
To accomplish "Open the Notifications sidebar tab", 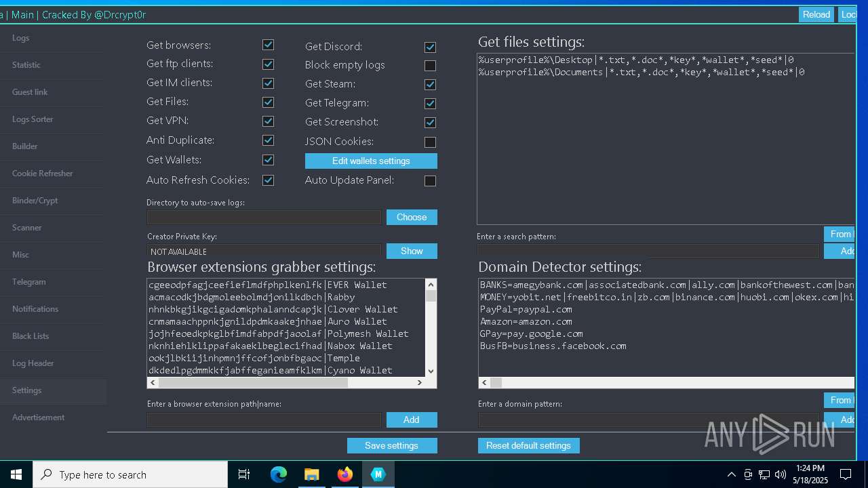I will [x=53, y=309].
